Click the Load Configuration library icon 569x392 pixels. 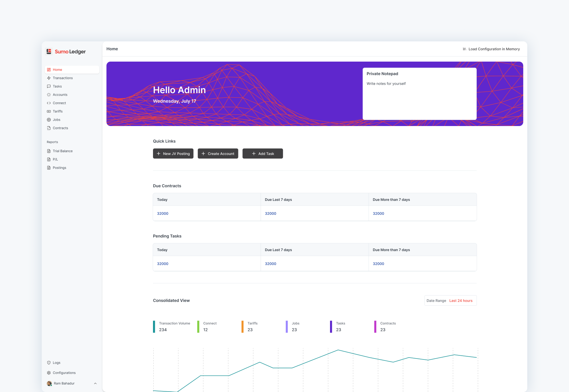click(x=464, y=49)
